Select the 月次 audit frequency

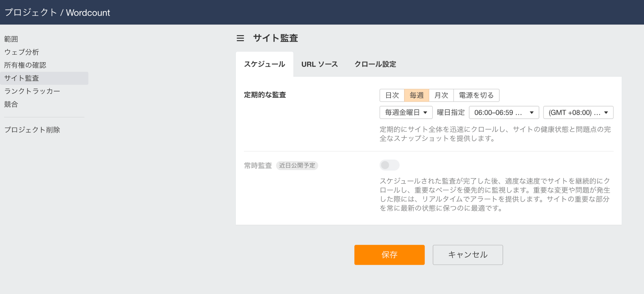coord(441,95)
